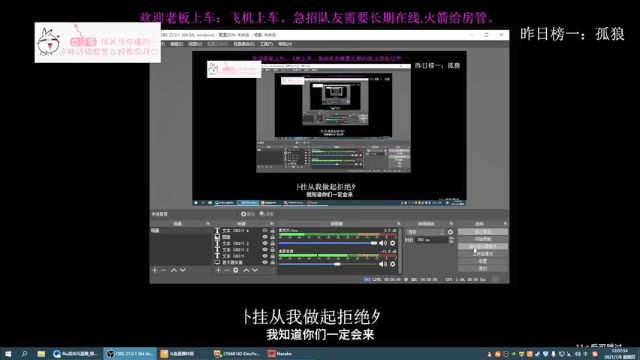
Task: Hide the 显示器采集 display capture source
Action: tap(265, 262)
